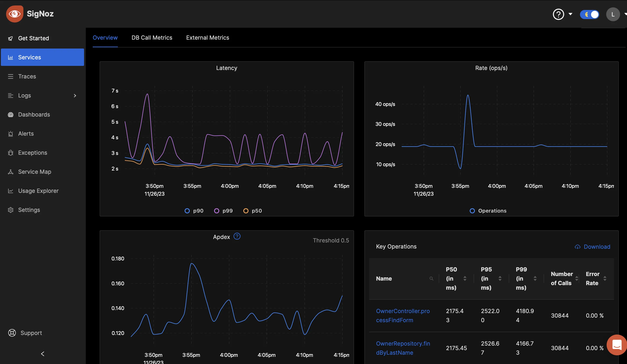Viewport: 627px width, 364px height.
Task: Switch to DB Call Metrics tab
Action: tap(152, 37)
